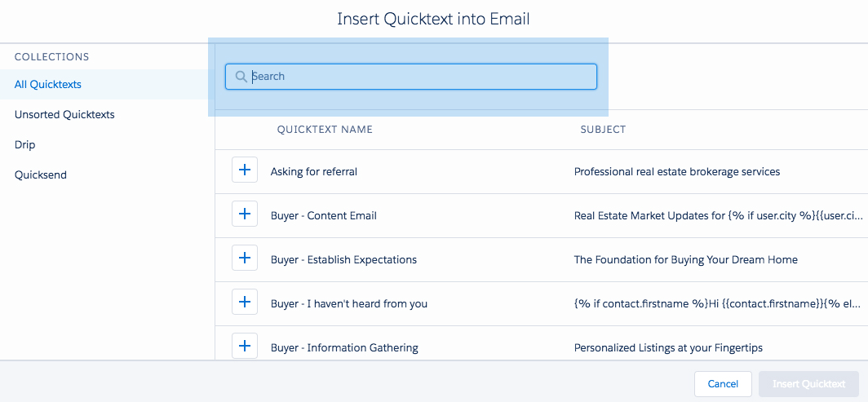Focus the Search input field
868x402 pixels.
click(420, 77)
